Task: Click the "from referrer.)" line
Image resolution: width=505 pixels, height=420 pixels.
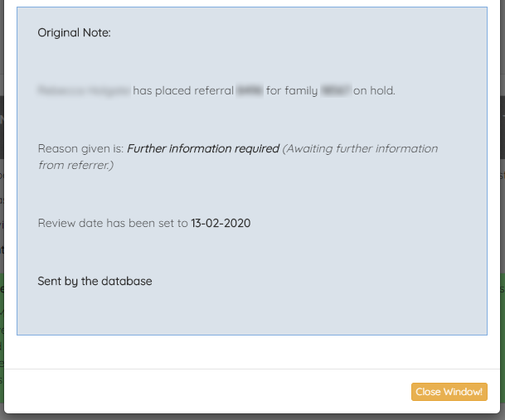Action: tap(75, 165)
